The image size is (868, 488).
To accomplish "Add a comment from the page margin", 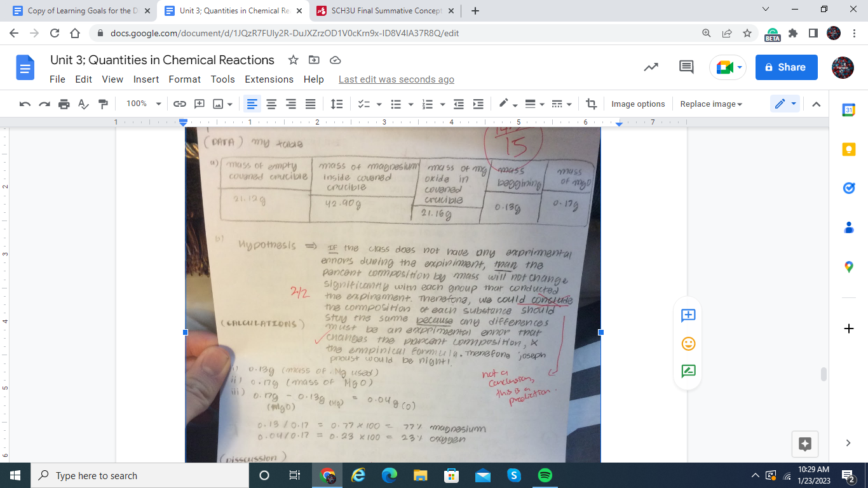I will click(x=688, y=316).
